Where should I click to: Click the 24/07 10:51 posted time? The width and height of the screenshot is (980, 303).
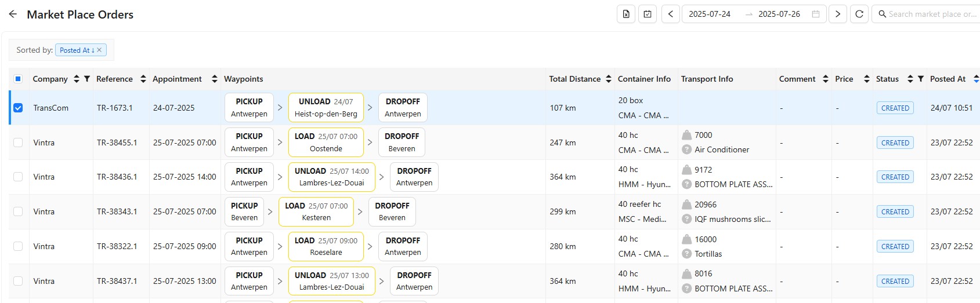[x=952, y=108]
